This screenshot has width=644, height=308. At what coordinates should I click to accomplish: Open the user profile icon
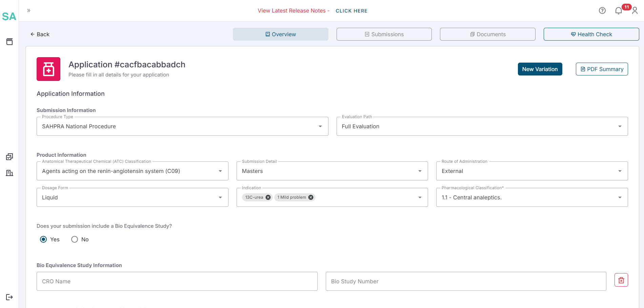pos(635,11)
